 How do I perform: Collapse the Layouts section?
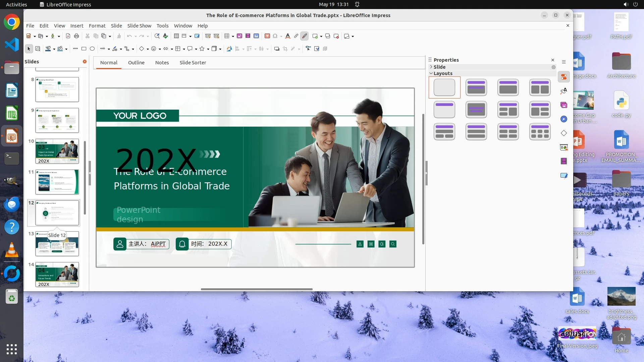pos(442,73)
